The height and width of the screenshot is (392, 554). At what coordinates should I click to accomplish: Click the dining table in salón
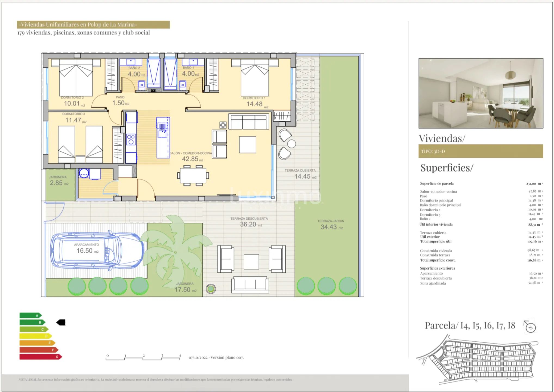[x=193, y=176]
